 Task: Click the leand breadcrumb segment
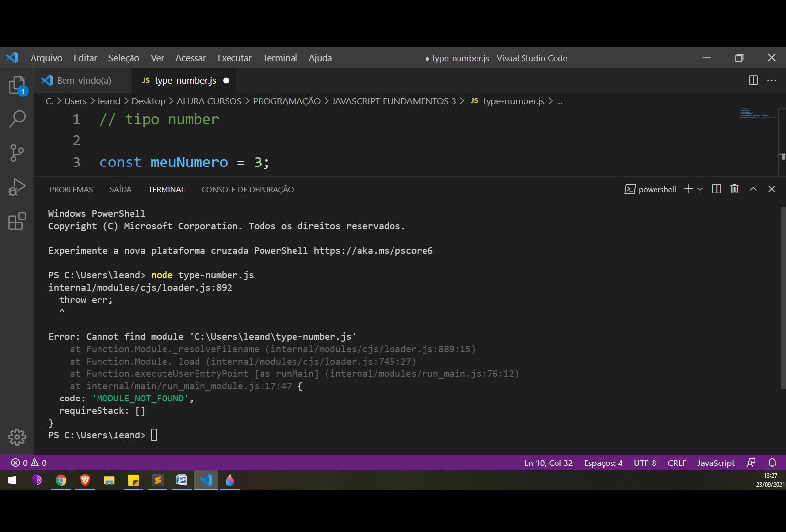(109, 101)
